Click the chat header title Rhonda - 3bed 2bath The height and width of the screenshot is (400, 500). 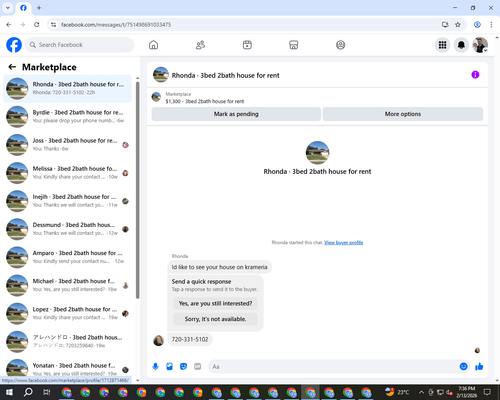[225, 75]
